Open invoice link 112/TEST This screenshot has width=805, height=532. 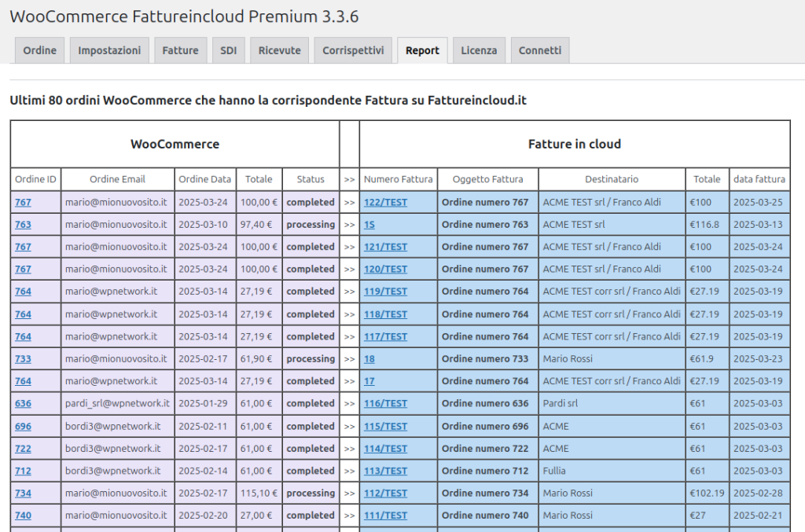tap(385, 493)
